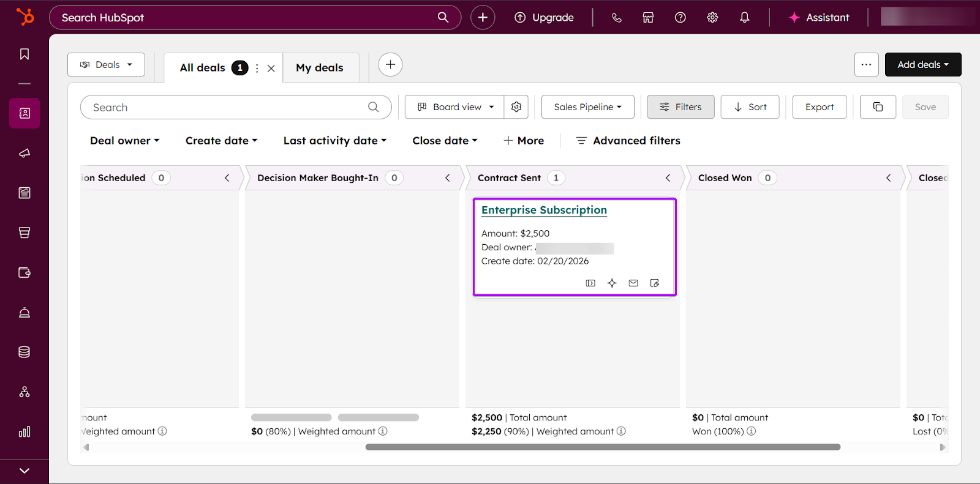Viewport: 980px width, 484px height.
Task: Collapse the Contract Sent column
Action: click(x=668, y=178)
